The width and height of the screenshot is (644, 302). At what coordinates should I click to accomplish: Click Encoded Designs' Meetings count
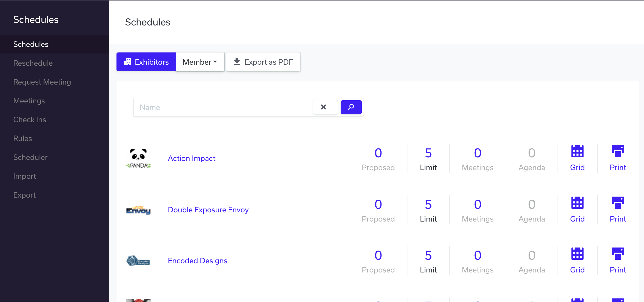[478, 255]
